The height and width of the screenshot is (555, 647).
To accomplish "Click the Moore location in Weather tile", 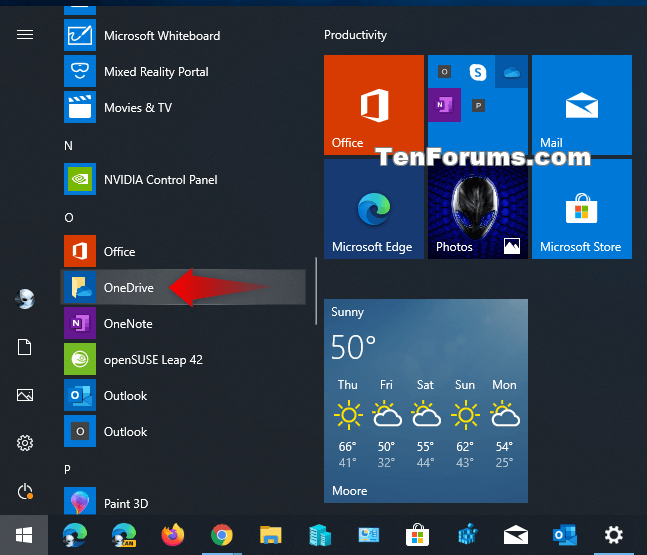I will (x=349, y=491).
